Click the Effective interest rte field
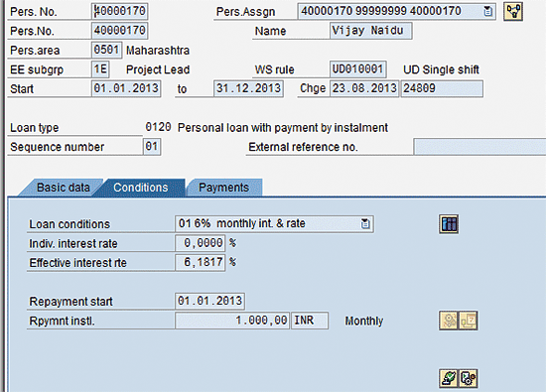The height and width of the screenshot is (392, 546). pyautogui.click(x=201, y=262)
